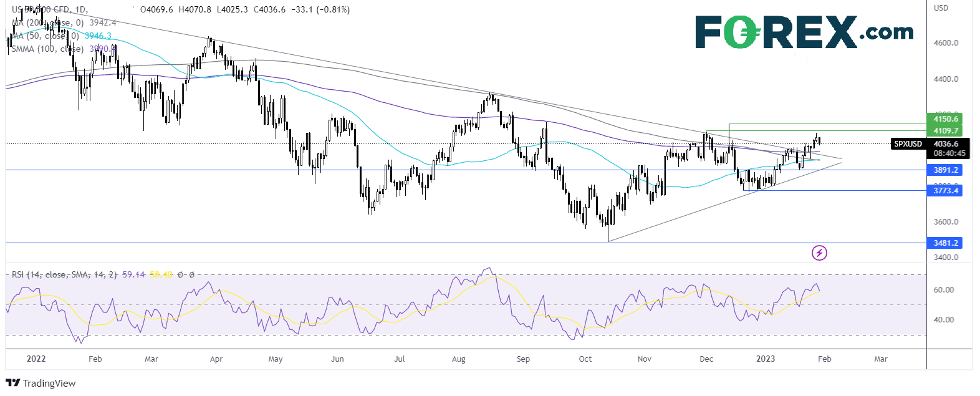Click the MA 50 indicator legend
Image resolution: width=980 pixels, height=396 pixels.
(x=46, y=36)
